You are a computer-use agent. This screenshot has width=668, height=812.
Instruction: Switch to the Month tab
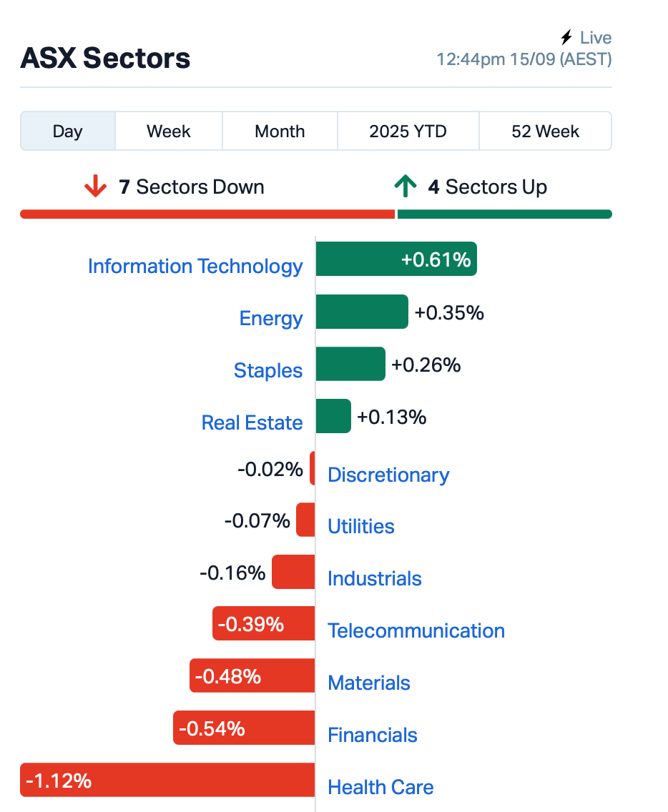[x=280, y=132]
